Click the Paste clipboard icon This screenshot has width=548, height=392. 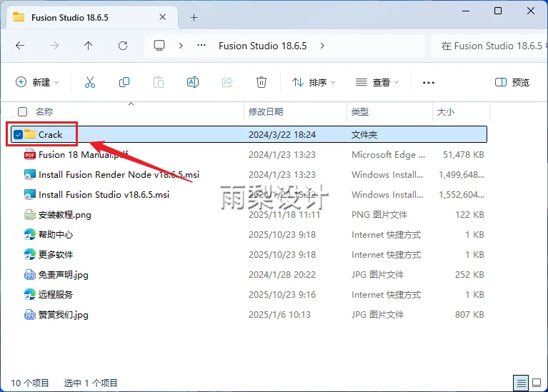pos(159,82)
